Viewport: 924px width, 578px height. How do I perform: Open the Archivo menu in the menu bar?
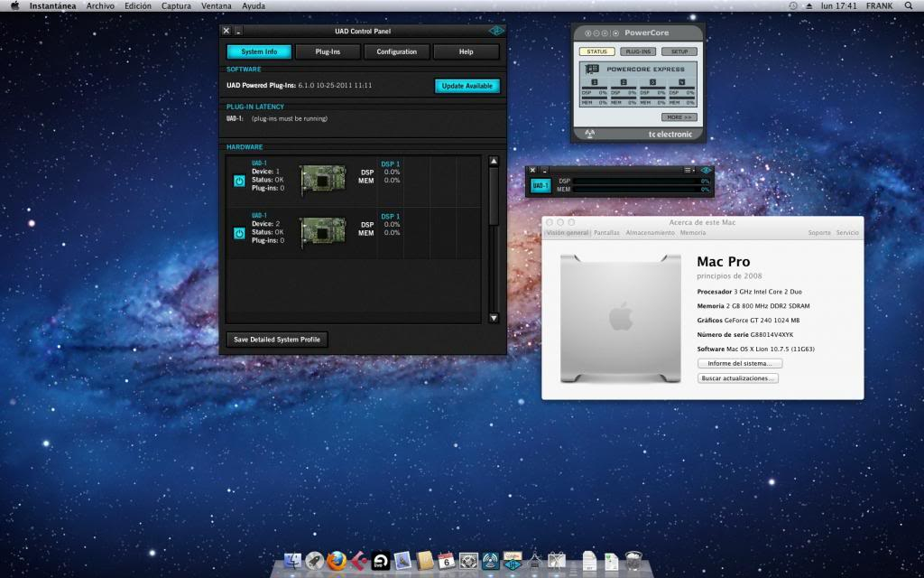pos(100,5)
